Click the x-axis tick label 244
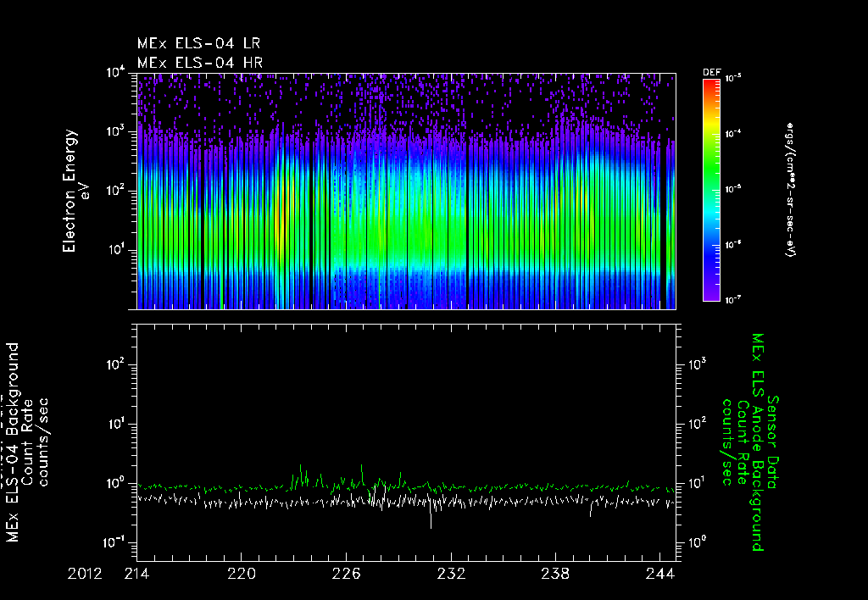868x600 pixels. tap(659, 574)
